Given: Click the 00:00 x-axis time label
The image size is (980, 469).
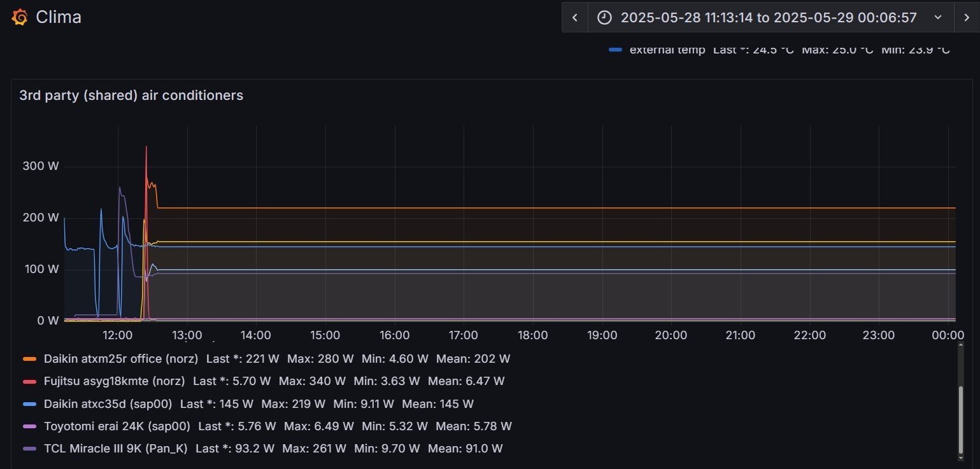Looking at the screenshot, I should click(948, 335).
